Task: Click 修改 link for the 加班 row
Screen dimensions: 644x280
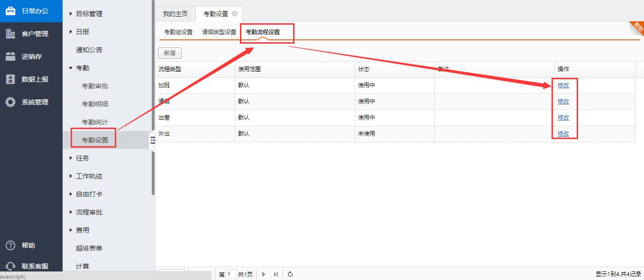Action: click(563, 85)
